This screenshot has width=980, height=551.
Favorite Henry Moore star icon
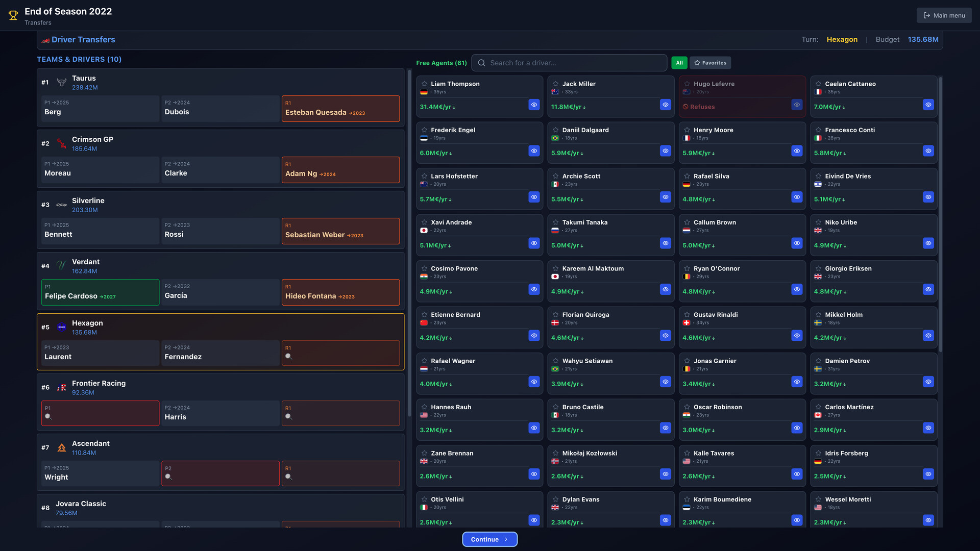tap(687, 130)
